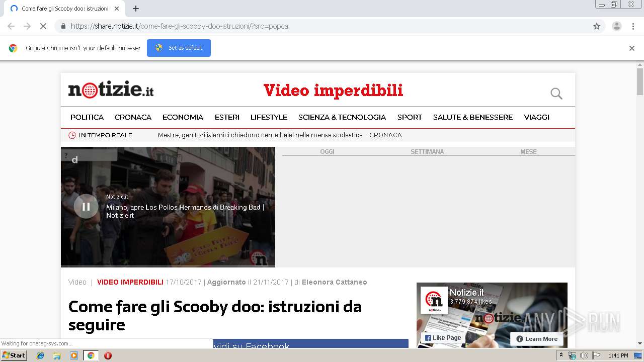Open the POLITICA menu section
This screenshot has width=644, height=362.
tap(87, 117)
